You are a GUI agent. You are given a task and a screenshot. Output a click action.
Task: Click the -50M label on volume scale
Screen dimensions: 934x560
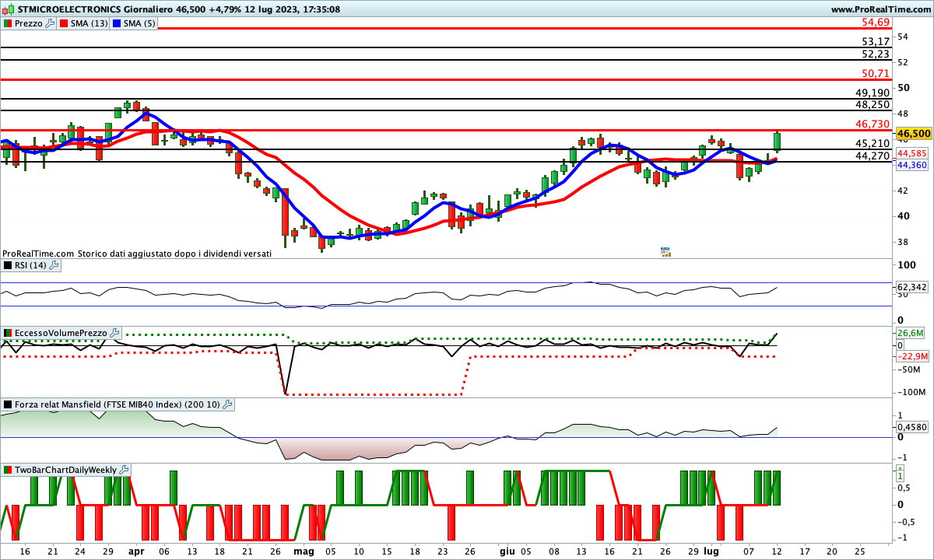pos(910,369)
